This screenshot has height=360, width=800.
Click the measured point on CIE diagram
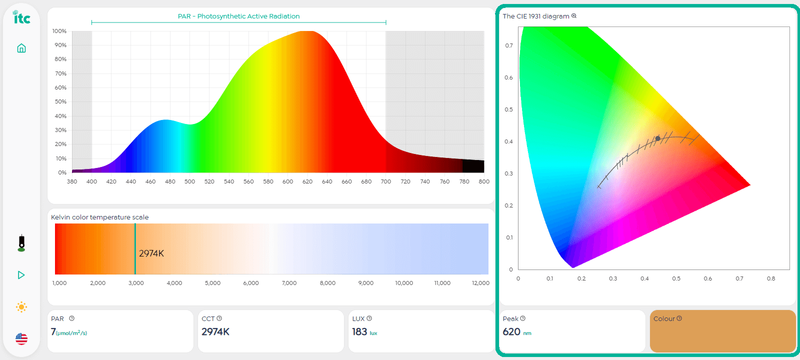658,138
